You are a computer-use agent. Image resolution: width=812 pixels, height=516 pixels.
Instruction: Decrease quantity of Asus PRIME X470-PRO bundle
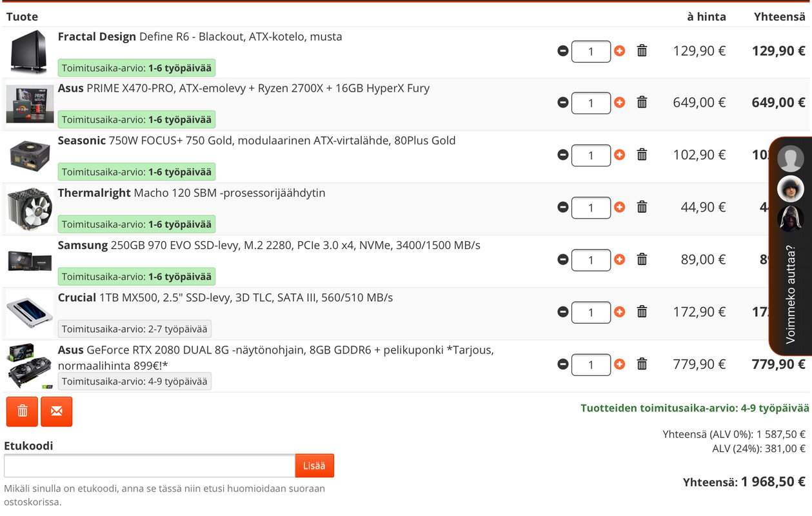563,103
